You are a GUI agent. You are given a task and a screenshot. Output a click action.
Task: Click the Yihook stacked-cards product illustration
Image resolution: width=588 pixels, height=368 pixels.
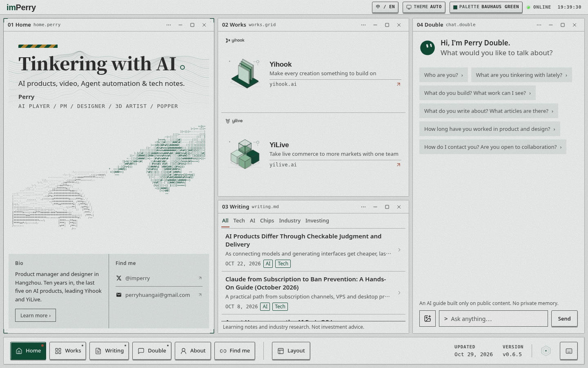[x=245, y=74]
